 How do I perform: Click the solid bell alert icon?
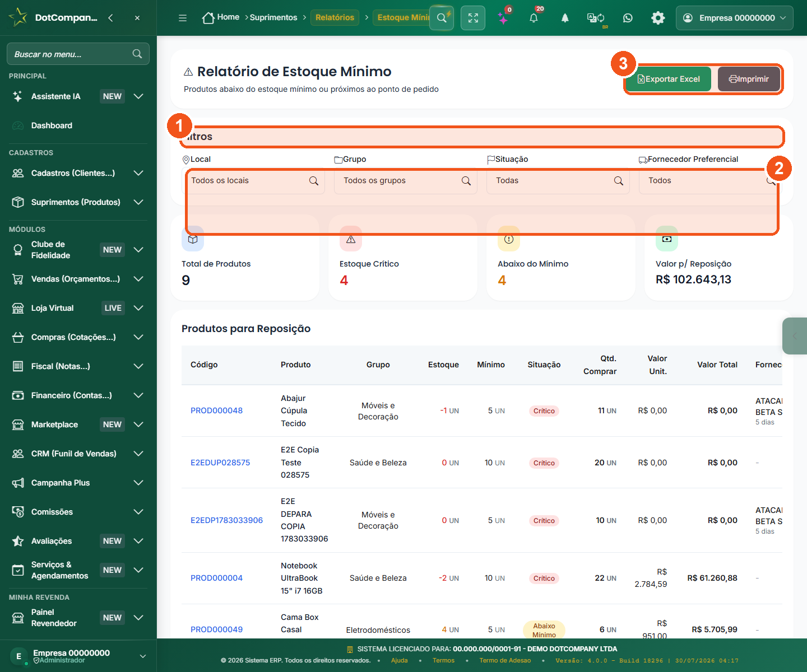click(x=565, y=18)
